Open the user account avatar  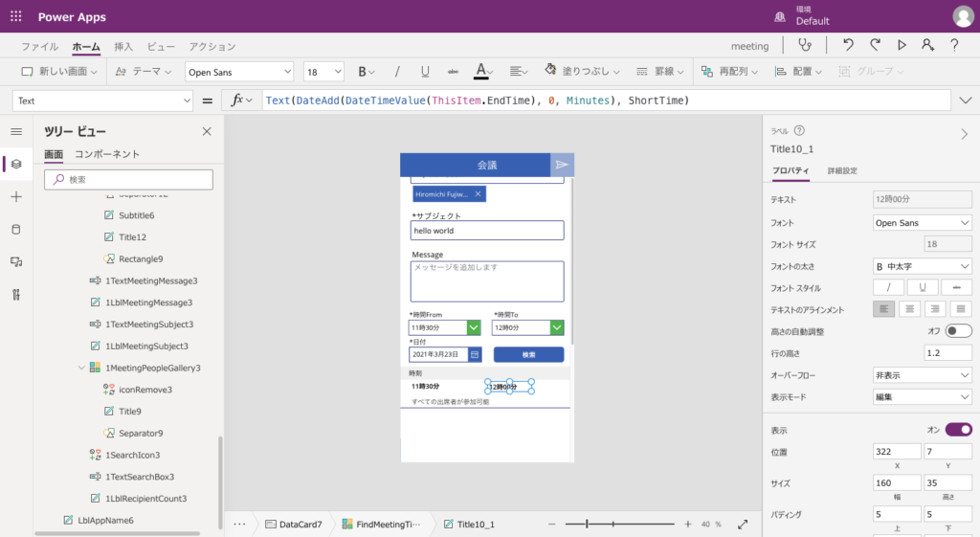point(963,16)
